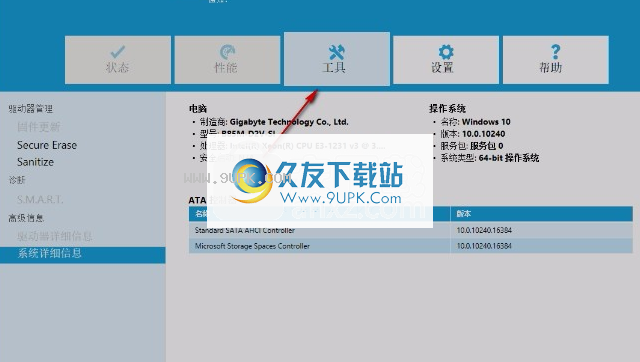The height and width of the screenshot is (362, 640).
Task: Click the 操作系统 section heading
Action: (x=447, y=109)
